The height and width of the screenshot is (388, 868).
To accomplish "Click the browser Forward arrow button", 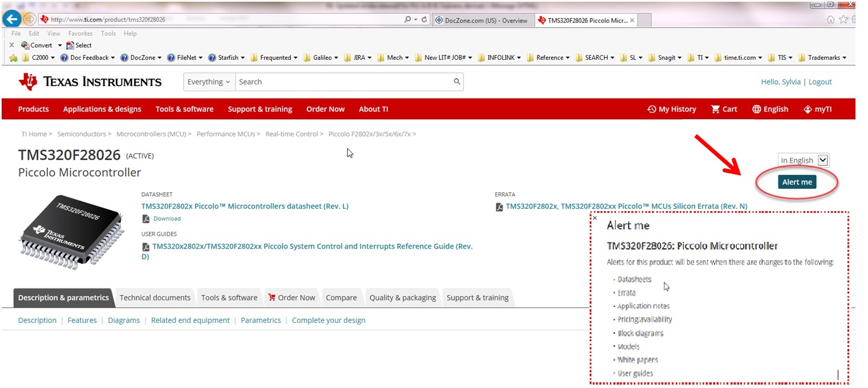I will [30, 19].
